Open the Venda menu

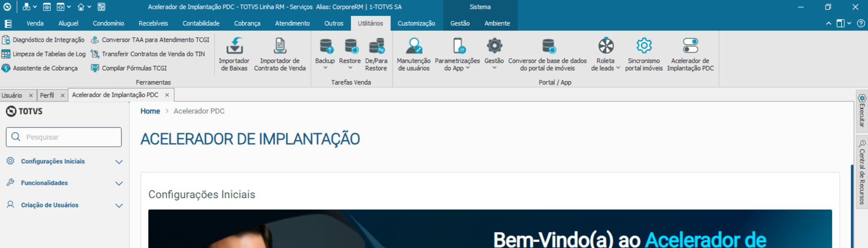[35, 23]
